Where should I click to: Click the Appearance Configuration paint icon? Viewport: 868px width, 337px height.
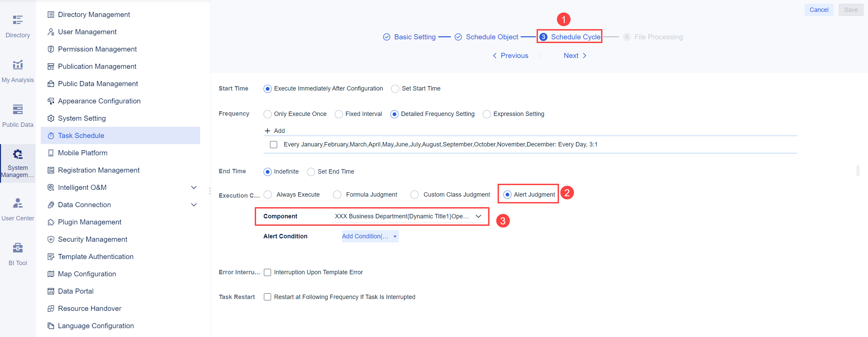point(51,101)
